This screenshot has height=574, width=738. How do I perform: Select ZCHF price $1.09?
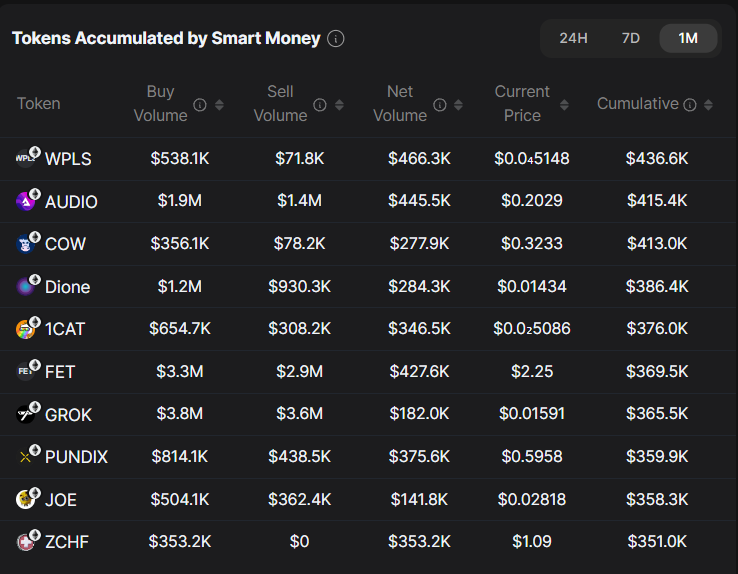[532, 542]
